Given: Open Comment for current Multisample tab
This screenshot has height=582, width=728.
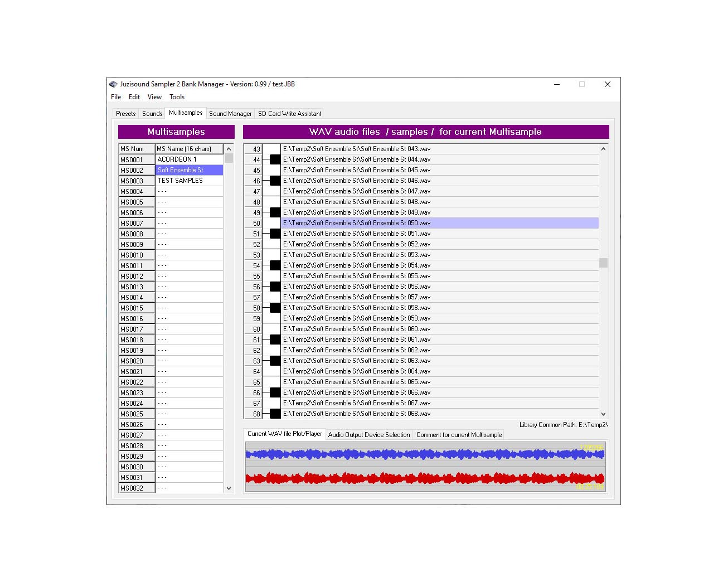Looking at the screenshot, I should tap(459, 435).
